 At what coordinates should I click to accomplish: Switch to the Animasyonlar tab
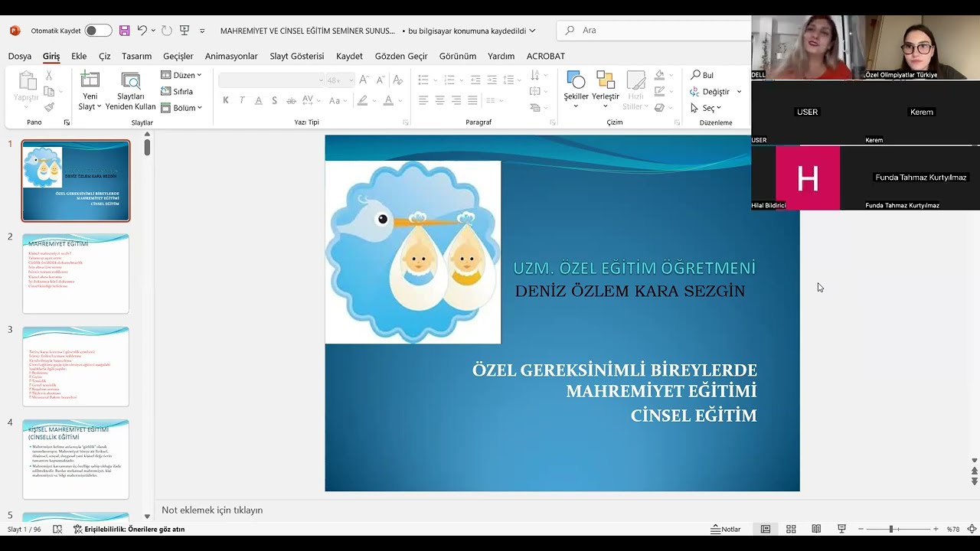point(231,56)
